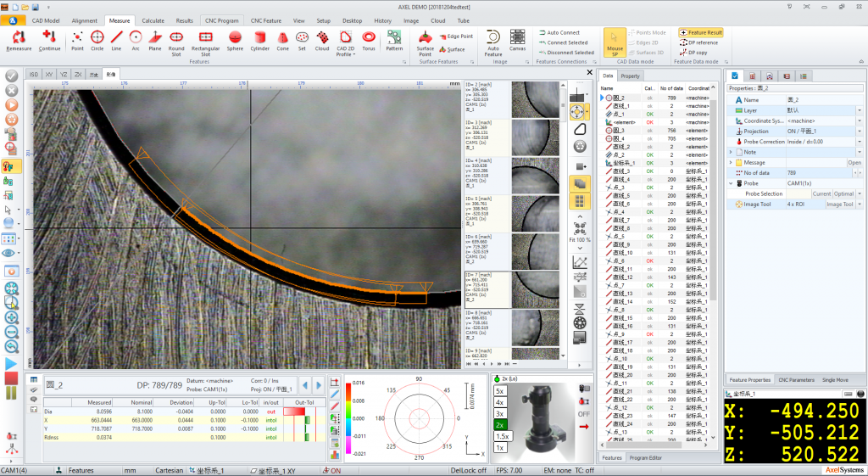Click Connect Selected button

[x=564, y=42]
